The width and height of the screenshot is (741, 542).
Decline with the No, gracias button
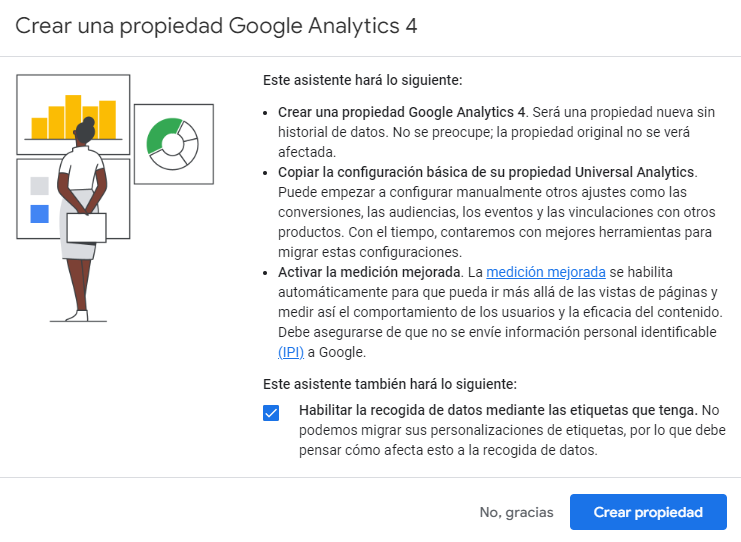517,512
